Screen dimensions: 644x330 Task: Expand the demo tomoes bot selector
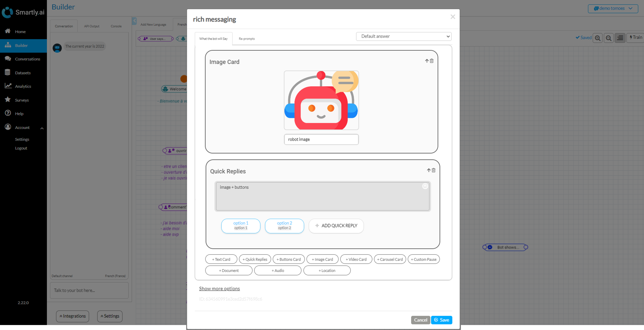[x=613, y=8]
